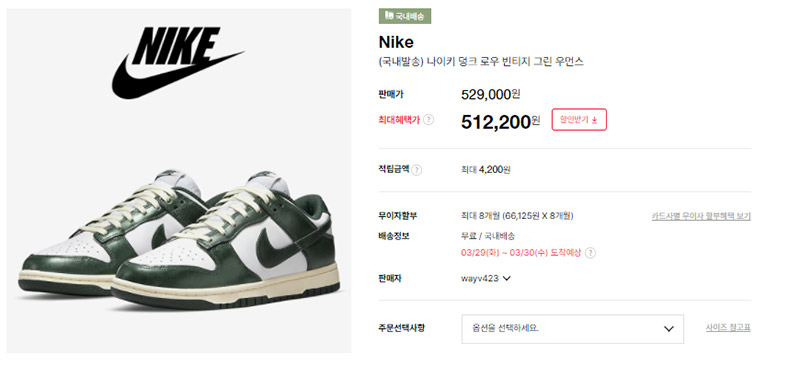Viewport: 800px width, 366px height.
Task: Open the 옵션을 선택하세요 dropdown
Action: click(x=572, y=329)
